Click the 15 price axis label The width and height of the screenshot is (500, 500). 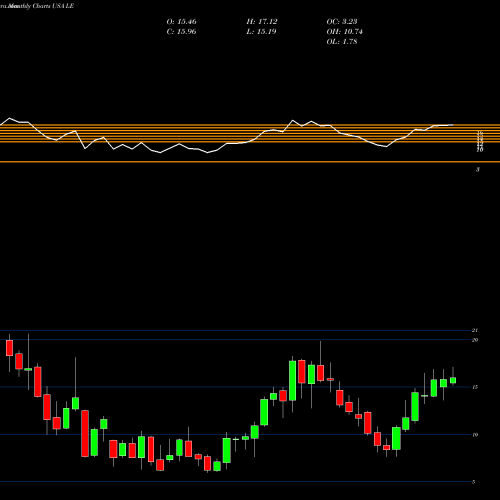point(475,387)
